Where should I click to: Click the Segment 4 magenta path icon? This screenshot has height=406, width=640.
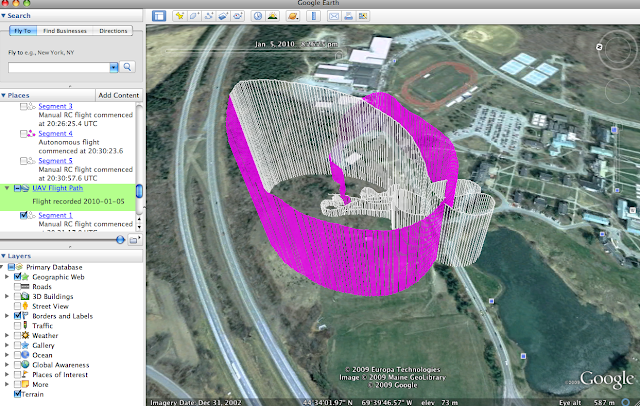(x=31, y=133)
